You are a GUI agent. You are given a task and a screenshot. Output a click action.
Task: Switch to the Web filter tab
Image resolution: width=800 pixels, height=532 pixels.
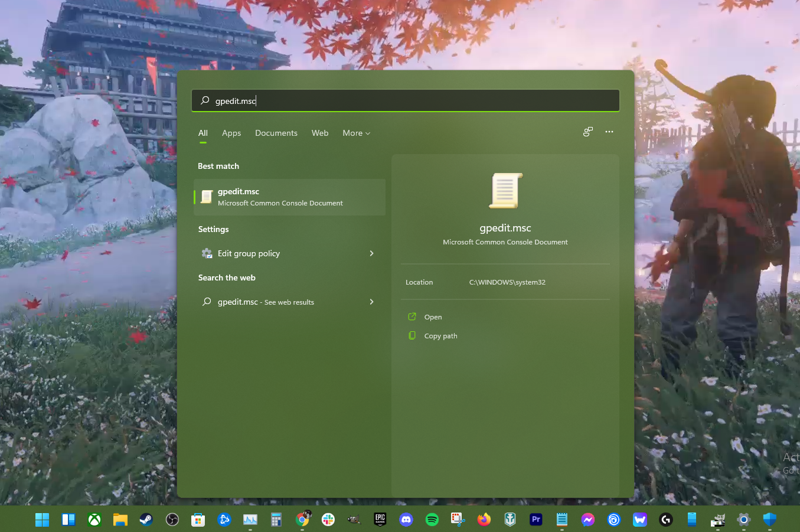click(320, 133)
